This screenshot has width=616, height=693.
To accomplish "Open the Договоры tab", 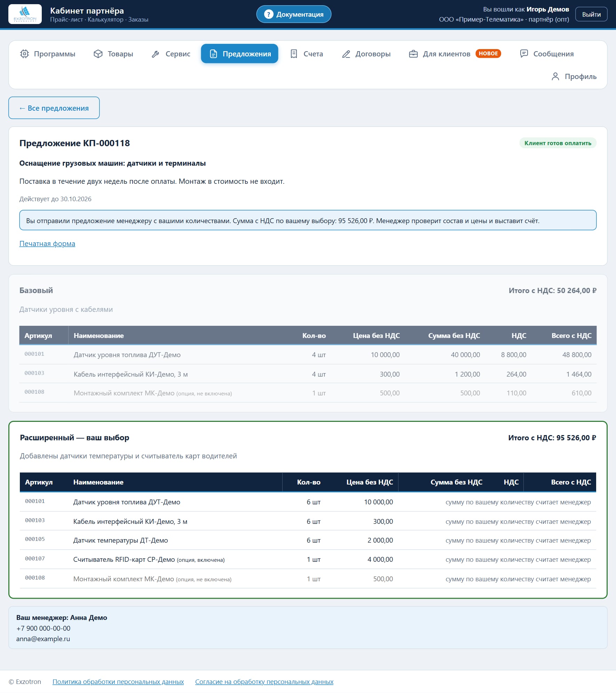I will point(366,54).
